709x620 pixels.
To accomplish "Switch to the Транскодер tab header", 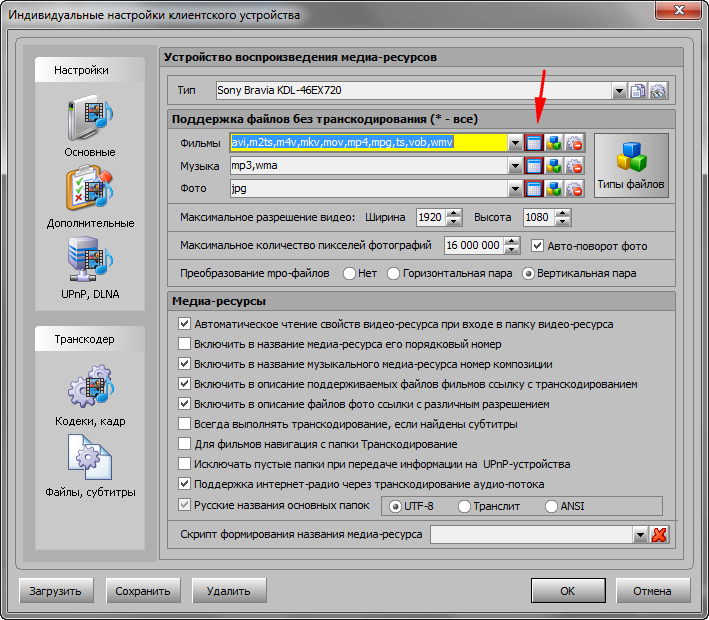I will (90, 339).
